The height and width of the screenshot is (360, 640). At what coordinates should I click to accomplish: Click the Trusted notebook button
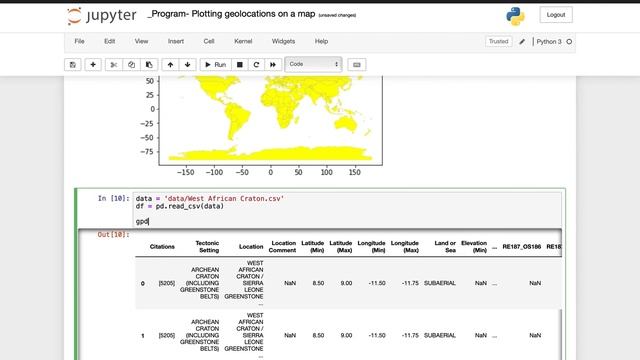point(498,41)
